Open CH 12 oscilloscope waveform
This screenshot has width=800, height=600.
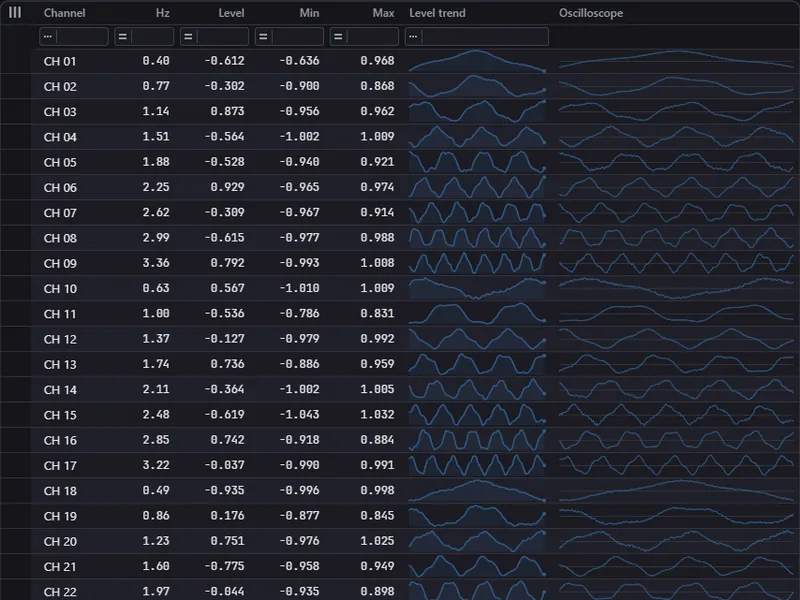click(x=677, y=339)
